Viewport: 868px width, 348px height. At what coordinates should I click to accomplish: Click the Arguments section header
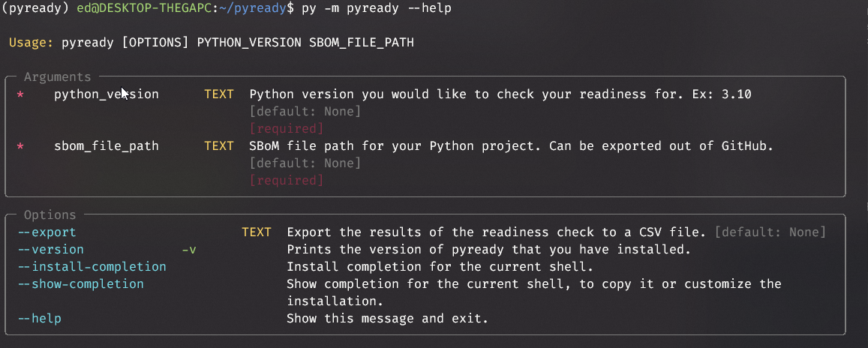pos(57,77)
